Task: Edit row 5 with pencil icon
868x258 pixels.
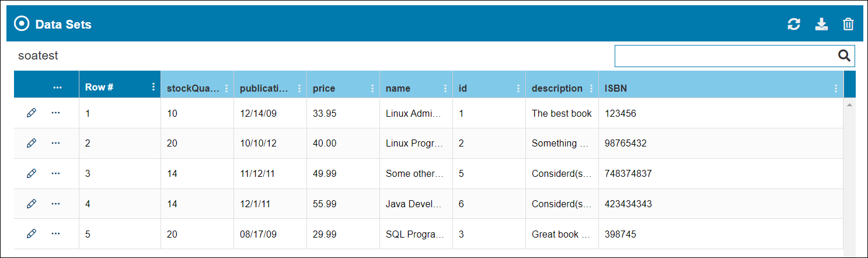Action: pos(32,233)
